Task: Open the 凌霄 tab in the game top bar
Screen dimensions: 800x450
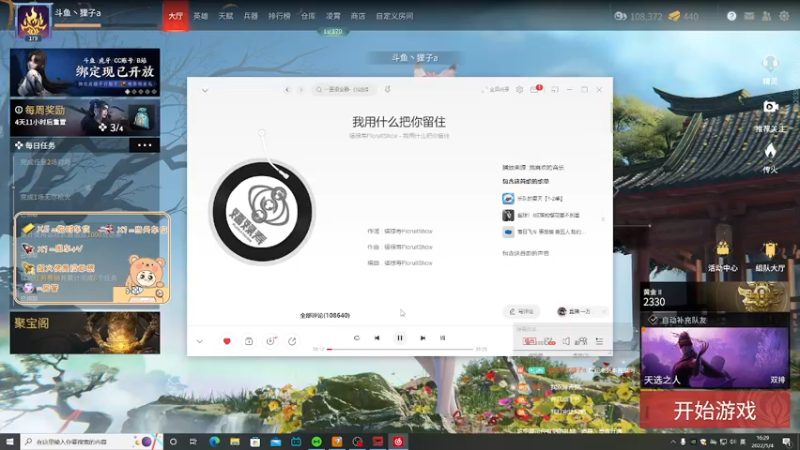Action: (x=333, y=16)
